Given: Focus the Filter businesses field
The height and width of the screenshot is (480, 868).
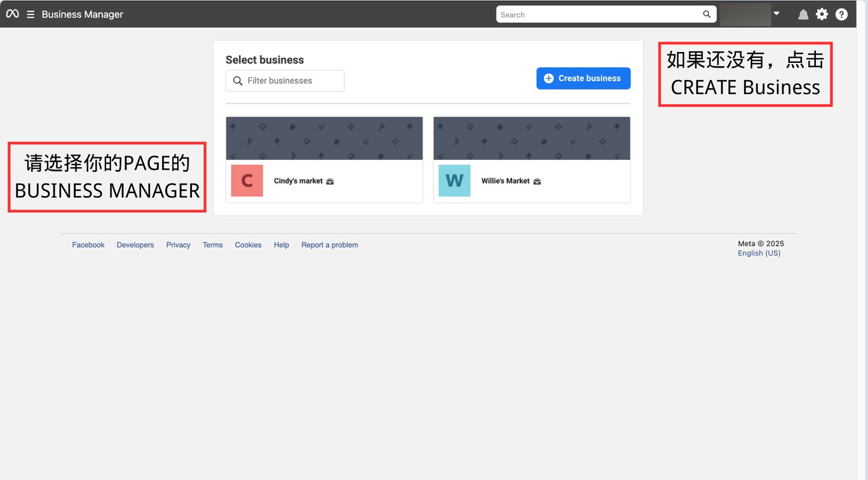Looking at the screenshot, I should click(x=285, y=81).
